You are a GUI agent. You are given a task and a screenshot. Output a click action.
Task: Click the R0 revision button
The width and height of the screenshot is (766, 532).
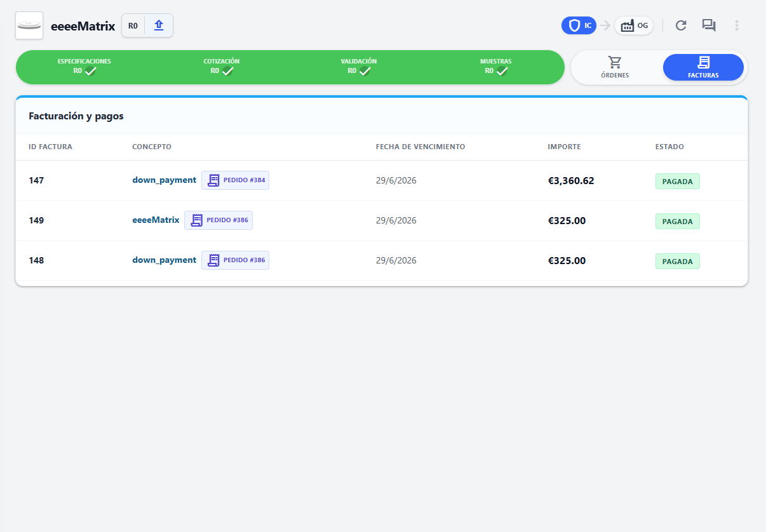[x=133, y=26]
